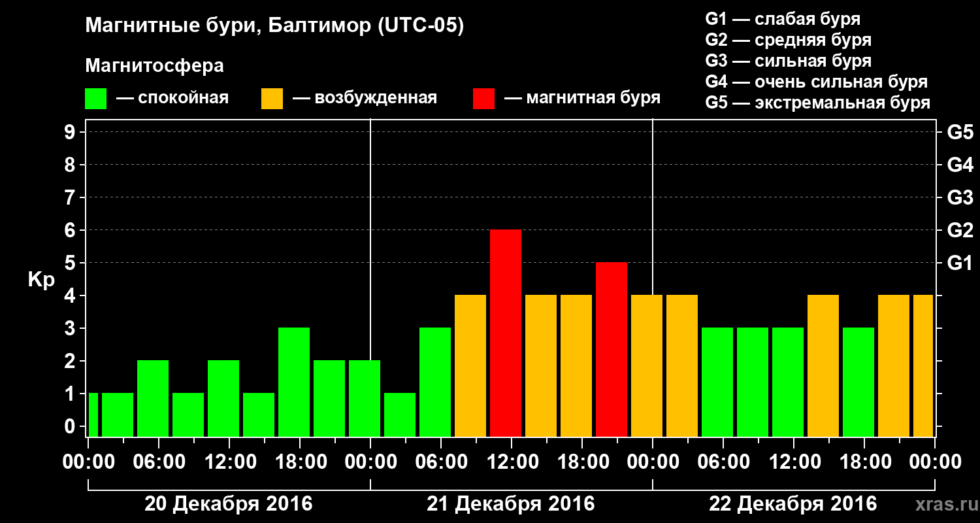Click the '12:00' time label above 21 Декабря

(x=512, y=462)
